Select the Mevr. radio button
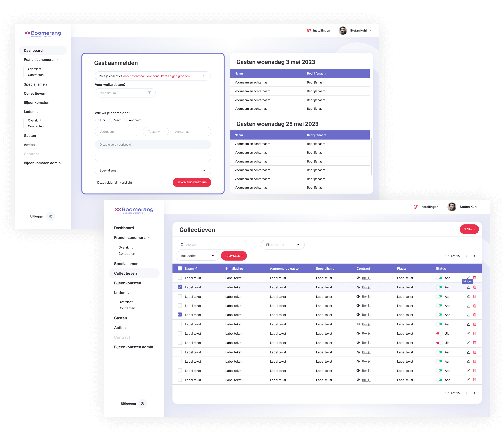 111,120
